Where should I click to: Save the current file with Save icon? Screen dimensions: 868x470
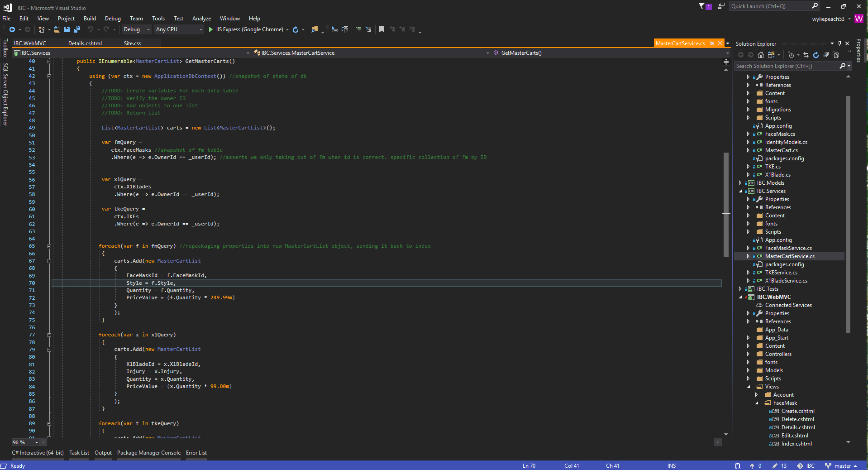click(x=67, y=29)
